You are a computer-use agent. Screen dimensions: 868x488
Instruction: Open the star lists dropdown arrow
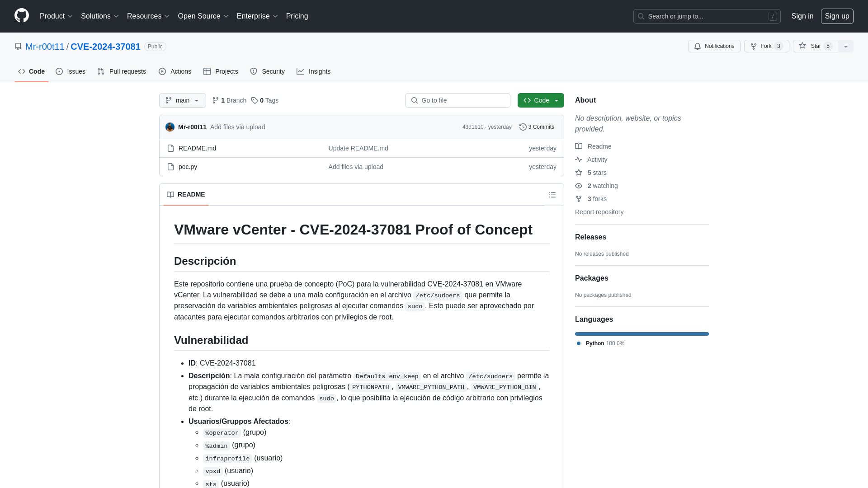(x=846, y=46)
